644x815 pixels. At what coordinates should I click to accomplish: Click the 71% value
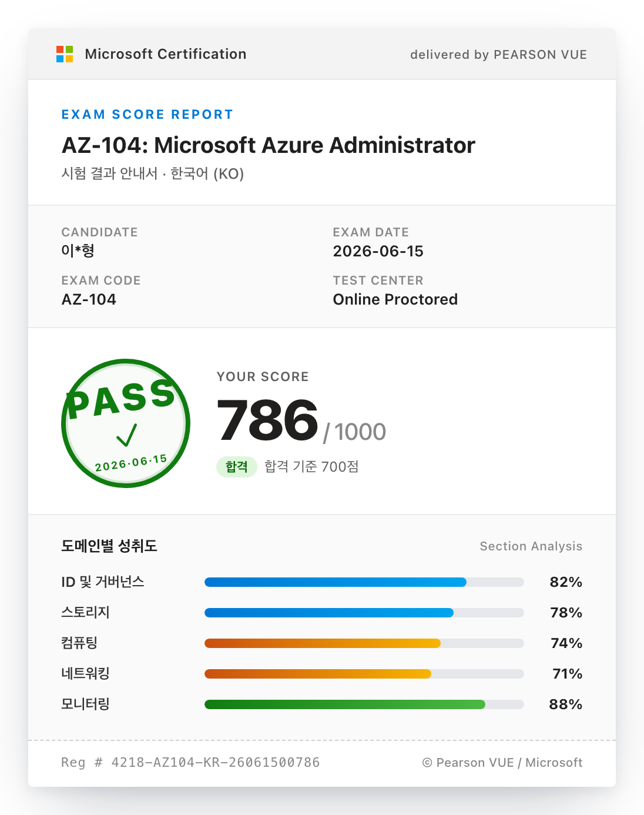pyautogui.click(x=568, y=674)
